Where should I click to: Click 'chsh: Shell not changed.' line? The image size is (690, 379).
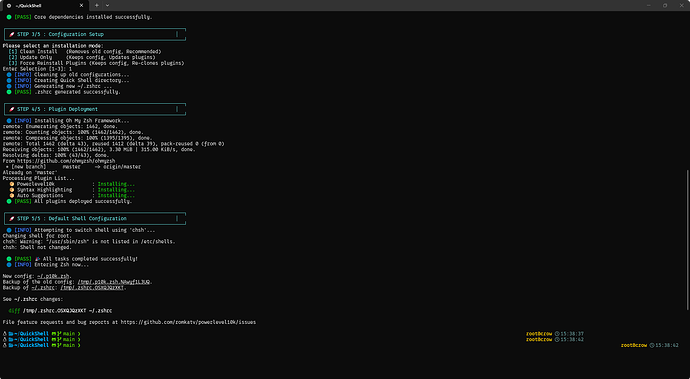coord(37,247)
